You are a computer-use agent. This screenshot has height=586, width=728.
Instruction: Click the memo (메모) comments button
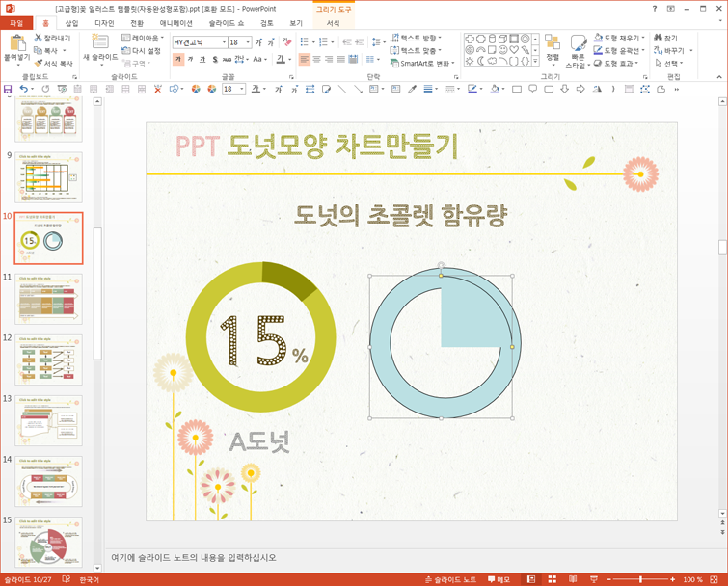point(499,579)
